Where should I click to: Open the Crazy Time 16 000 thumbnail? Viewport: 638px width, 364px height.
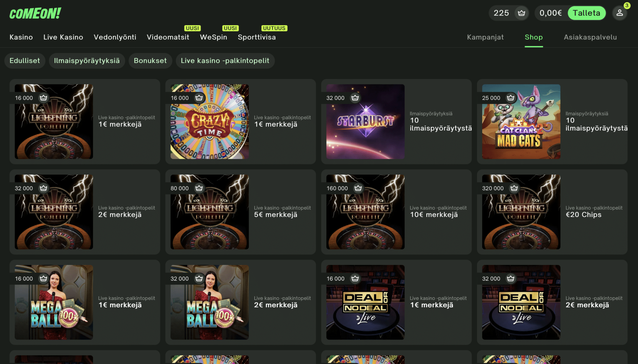click(210, 122)
